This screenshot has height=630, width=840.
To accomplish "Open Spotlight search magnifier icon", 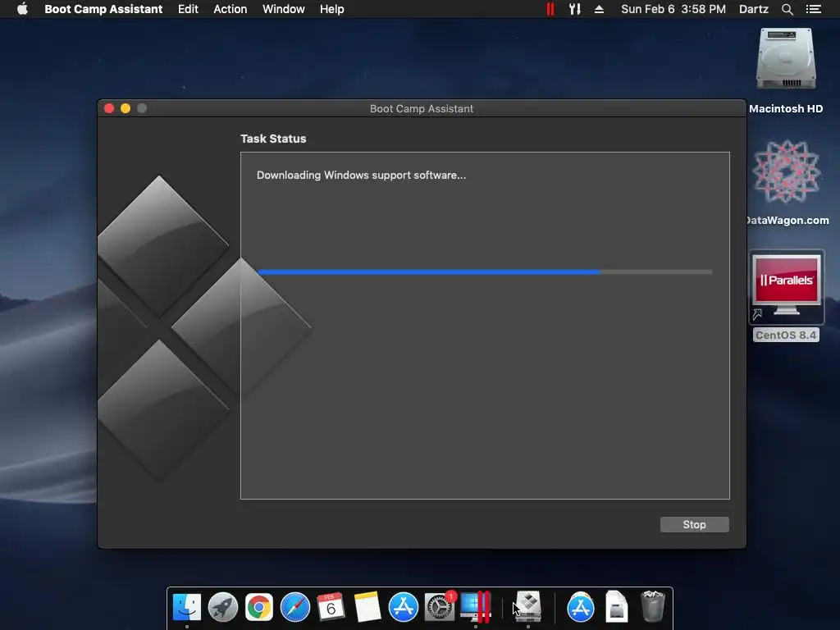I will click(787, 9).
